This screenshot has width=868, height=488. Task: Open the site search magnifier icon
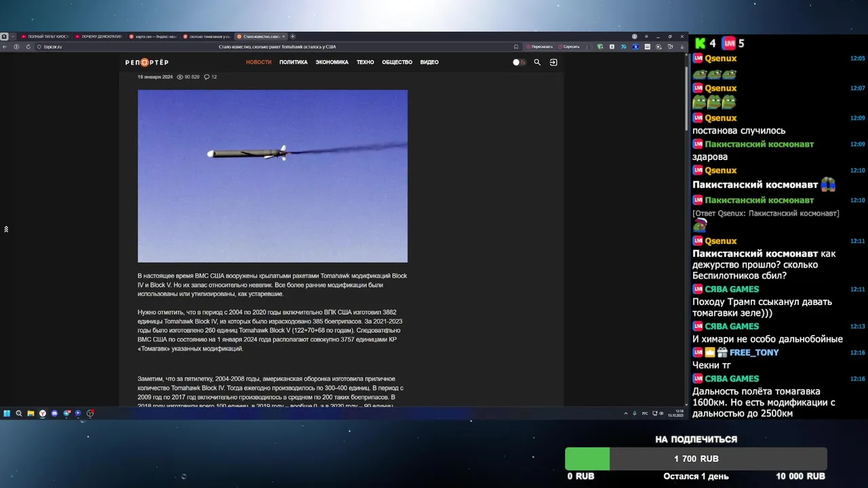[537, 62]
